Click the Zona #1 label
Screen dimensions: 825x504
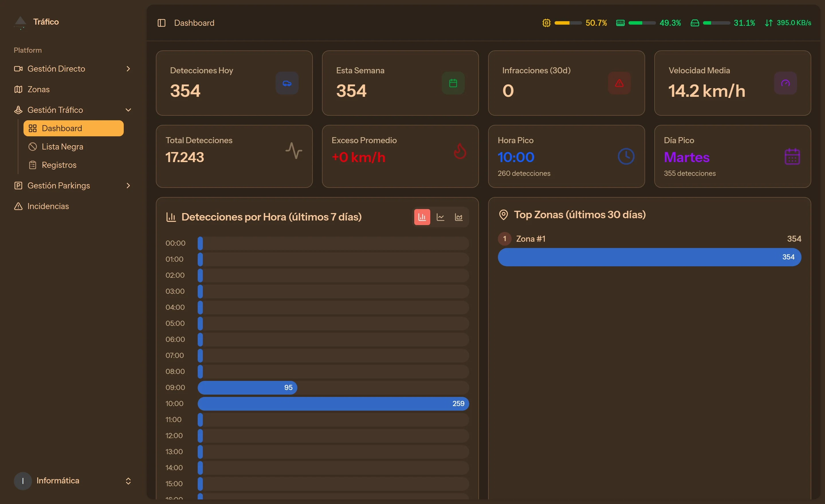[531, 239]
